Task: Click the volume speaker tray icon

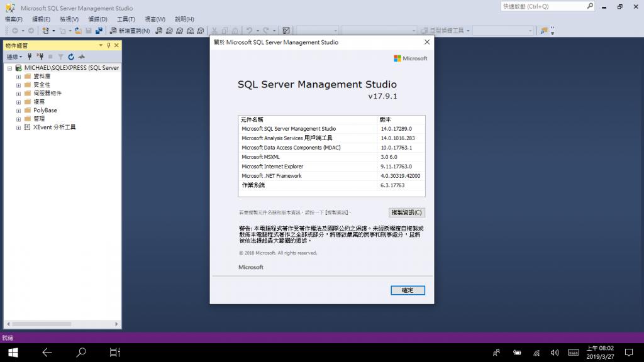Action: tap(555, 353)
